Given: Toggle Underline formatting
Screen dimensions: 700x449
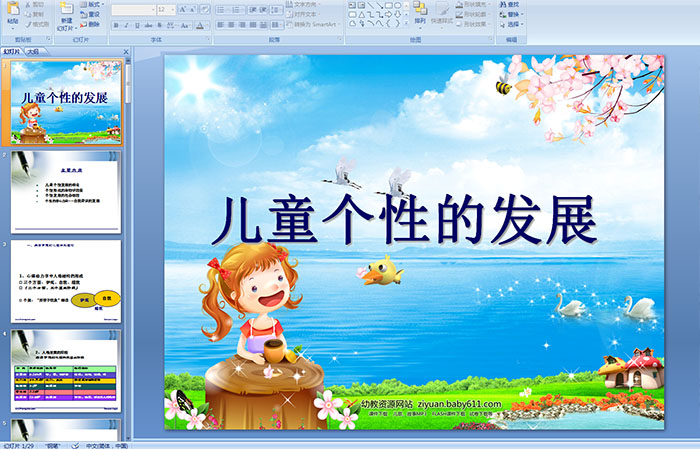Looking at the screenshot, I should [137, 25].
